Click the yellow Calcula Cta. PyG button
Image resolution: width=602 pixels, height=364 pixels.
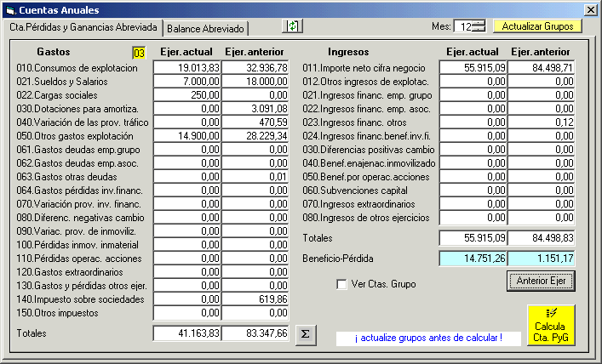[x=550, y=326]
